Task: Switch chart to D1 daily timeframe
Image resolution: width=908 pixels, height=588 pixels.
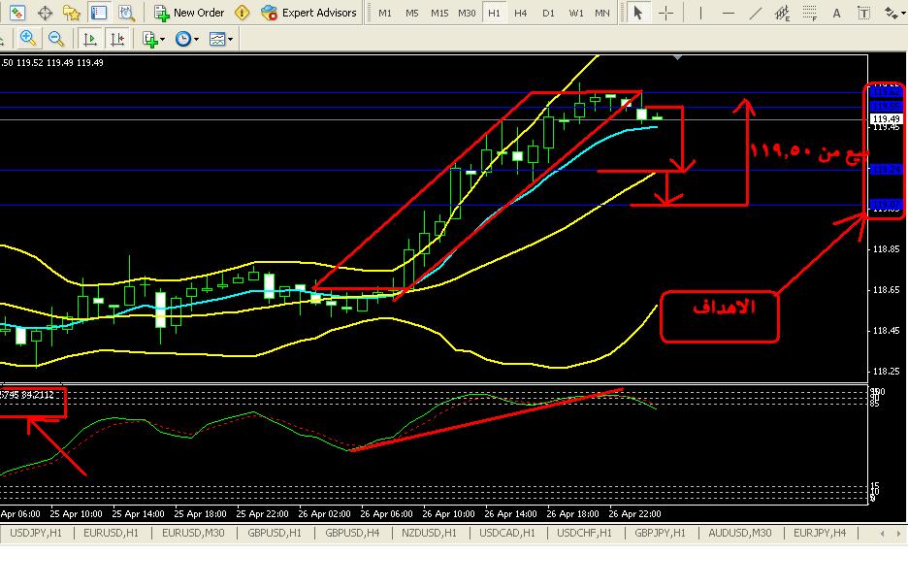Action: coord(548,13)
